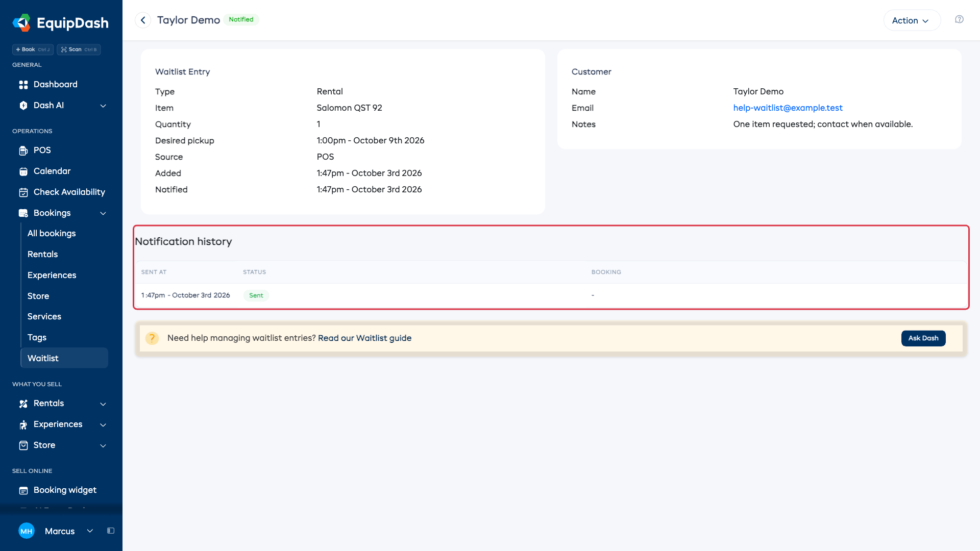This screenshot has width=980, height=551.
Task: Click the Dash AI hexagon icon
Action: 23,106
